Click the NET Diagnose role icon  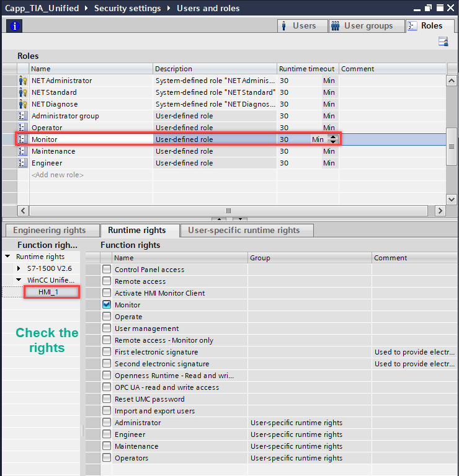tap(22, 104)
